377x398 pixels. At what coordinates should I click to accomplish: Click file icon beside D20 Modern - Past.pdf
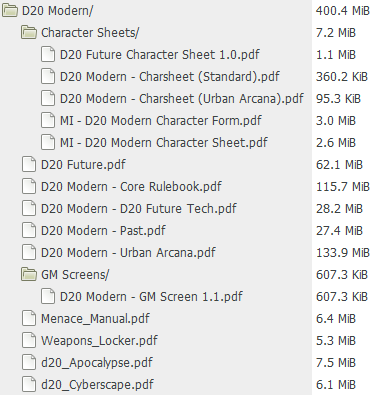(x=29, y=231)
